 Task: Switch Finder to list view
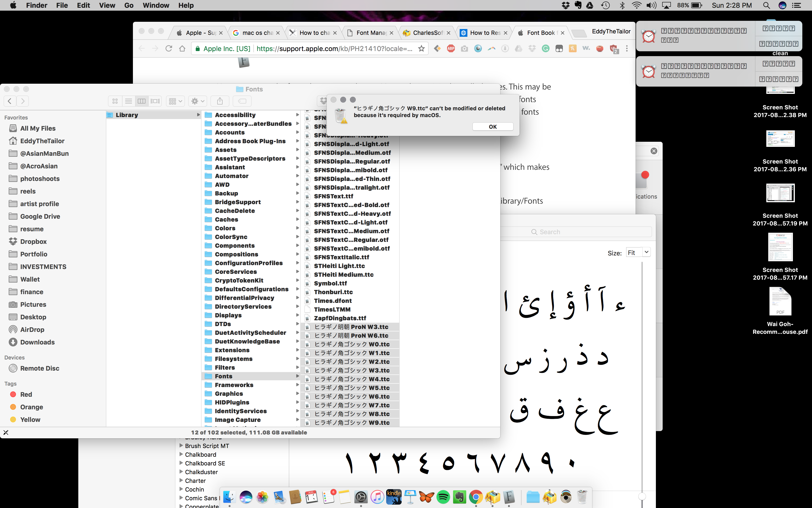[129, 101]
